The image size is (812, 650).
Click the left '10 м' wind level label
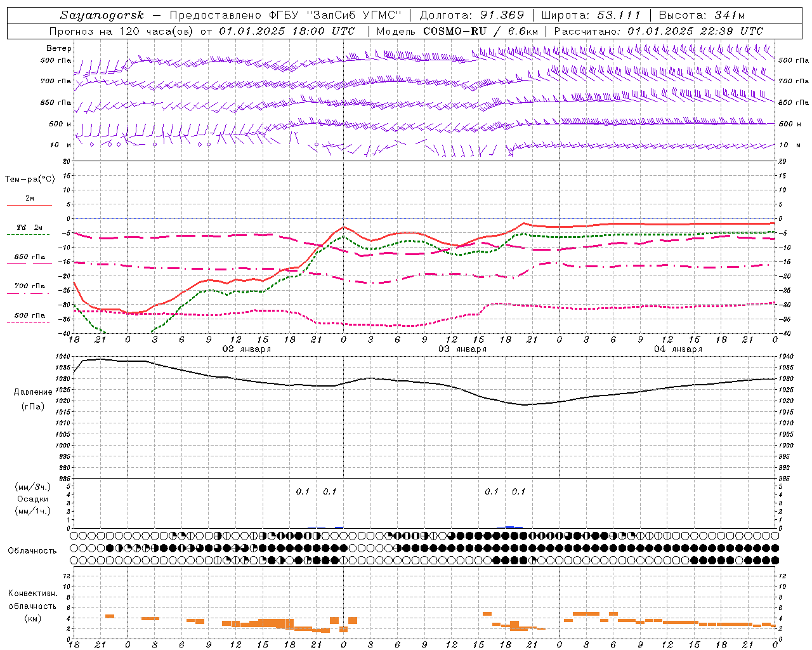[x=61, y=145]
